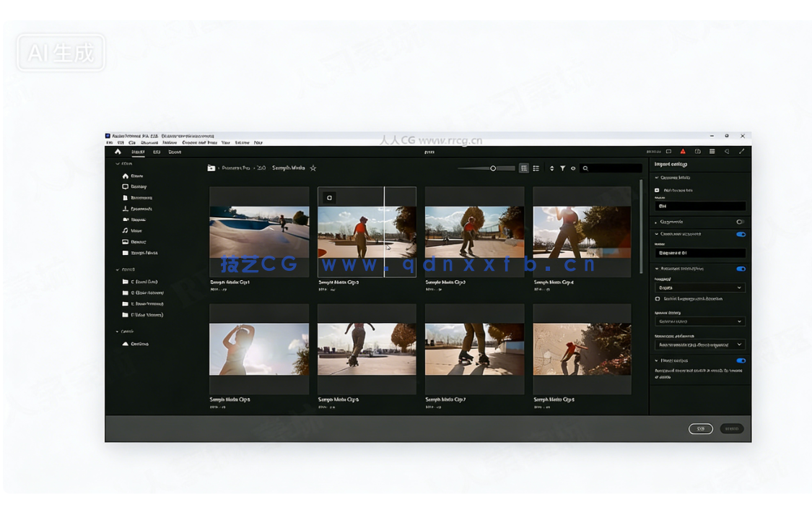Star the Sample Media folder as a favorite
Viewport: 812px width, 528px height.
313,168
